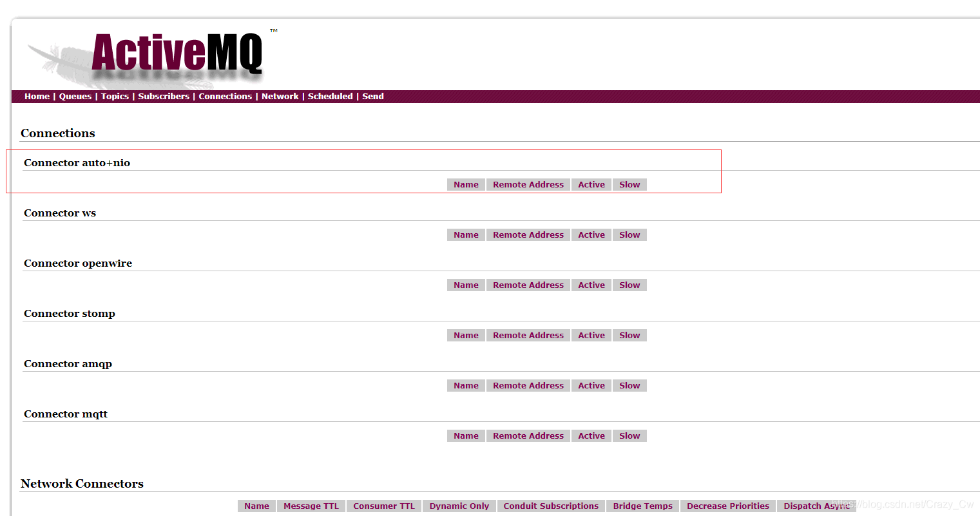Click Name column under Connector ws

tap(466, 234)
